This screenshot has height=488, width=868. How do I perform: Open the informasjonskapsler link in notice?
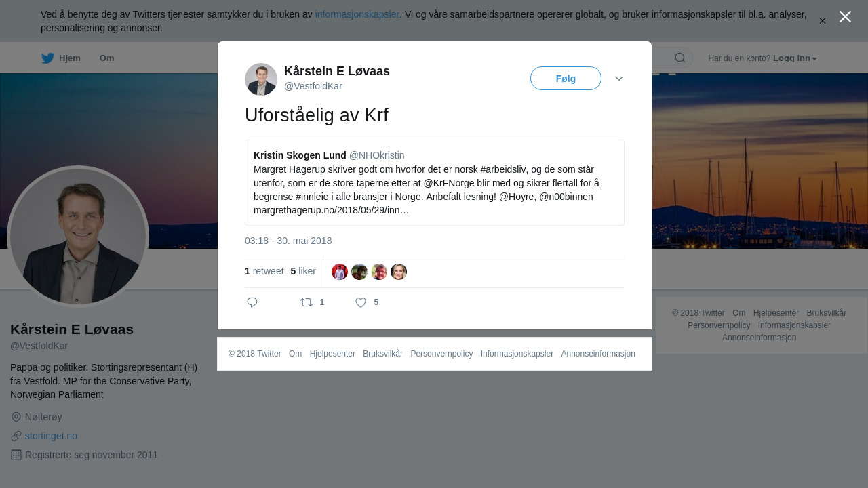click(x=357, y=14)
